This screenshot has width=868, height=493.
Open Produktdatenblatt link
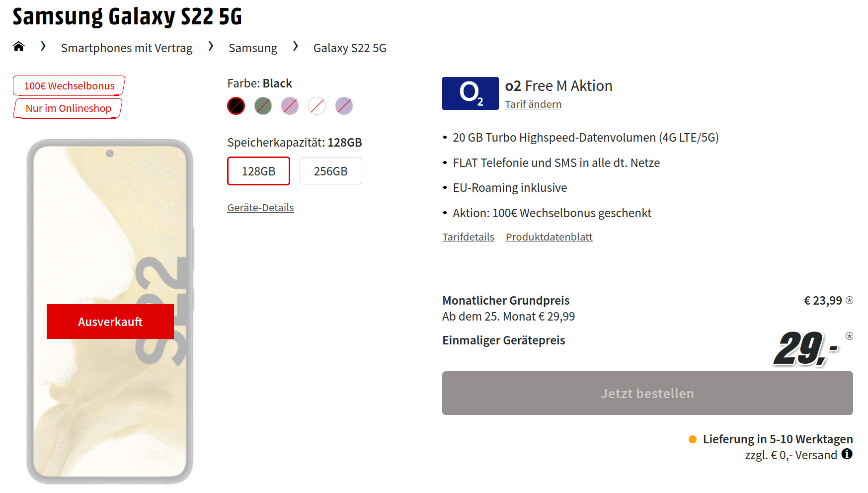(x=549, y=237)
